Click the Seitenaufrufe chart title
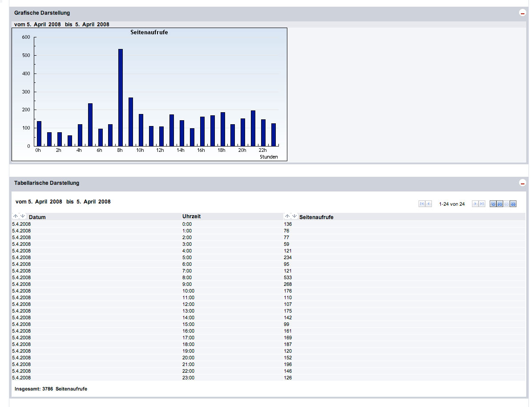The width and height of the screenshot is (532, 407). (x=149, y=33)
